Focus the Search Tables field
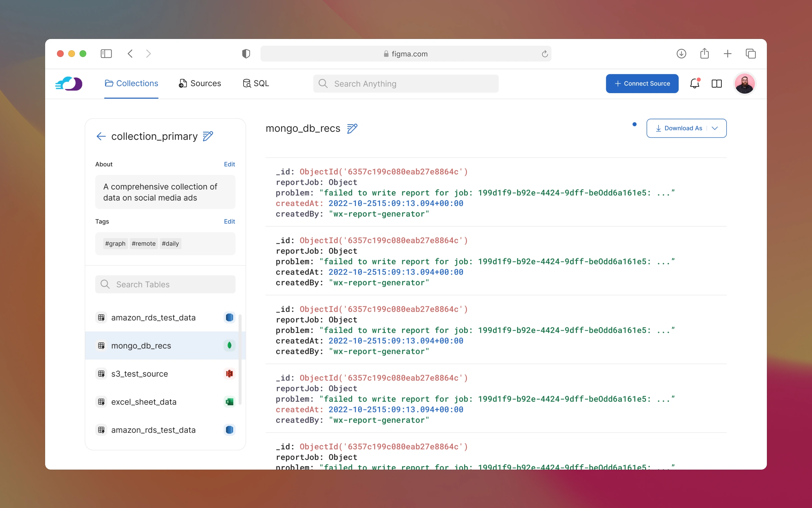The width and height of the screenshot is (812, 508). click(166, 284)
